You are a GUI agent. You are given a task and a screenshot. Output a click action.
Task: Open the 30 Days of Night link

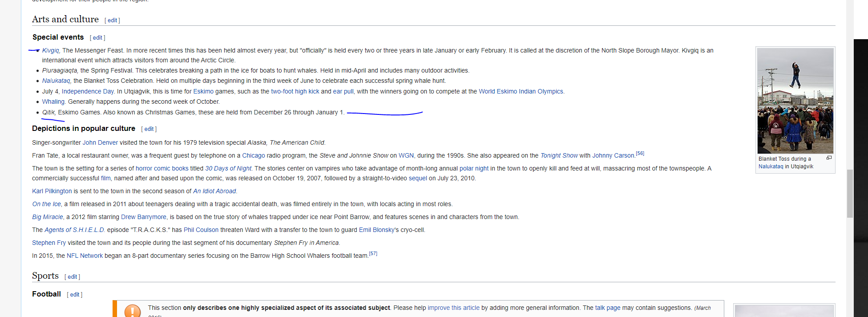[228, 168]
